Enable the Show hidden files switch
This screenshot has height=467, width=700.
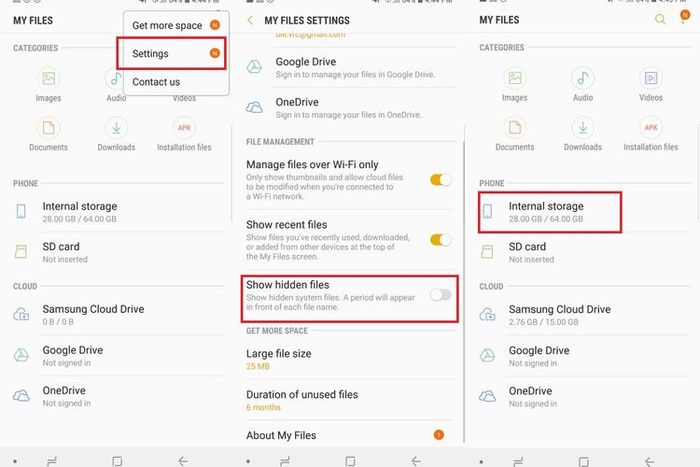(x=440, y=295)
